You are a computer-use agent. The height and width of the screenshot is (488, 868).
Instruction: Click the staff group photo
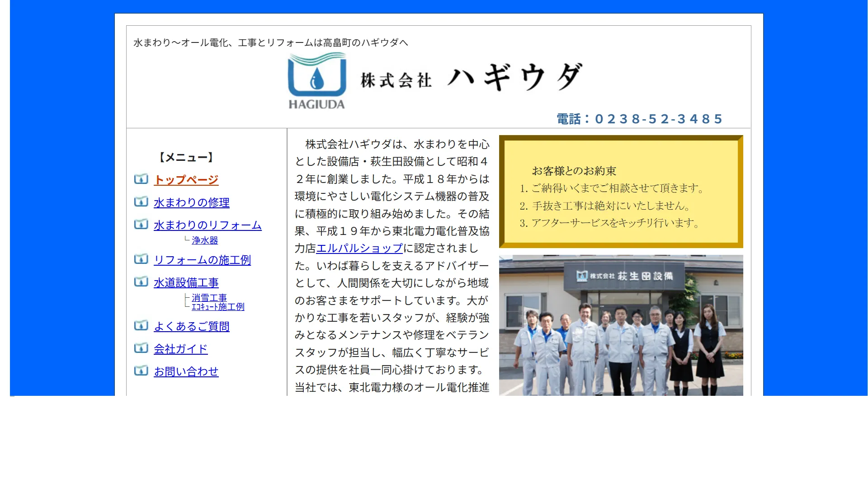[621, 325]
